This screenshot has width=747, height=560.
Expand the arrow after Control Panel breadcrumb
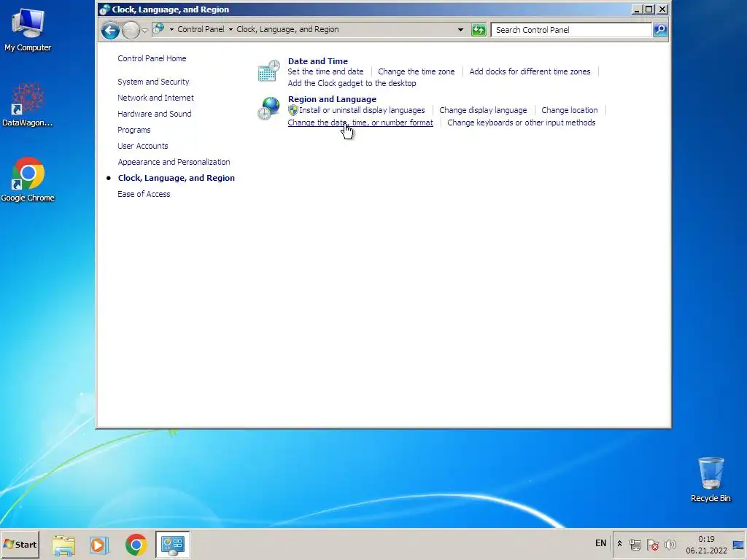point(231,29)
